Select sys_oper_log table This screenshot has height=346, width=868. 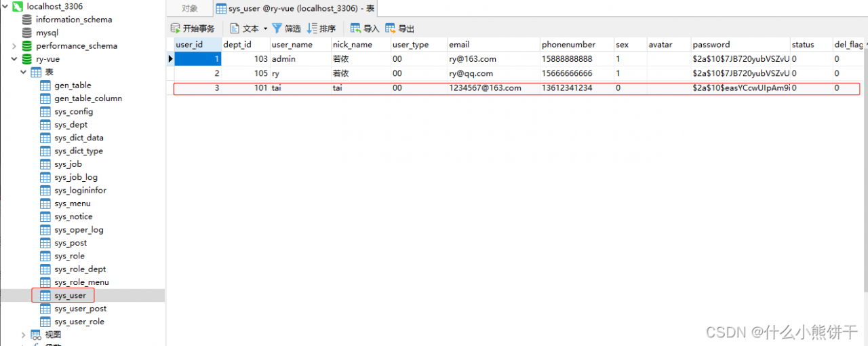[x=79, y=230]
